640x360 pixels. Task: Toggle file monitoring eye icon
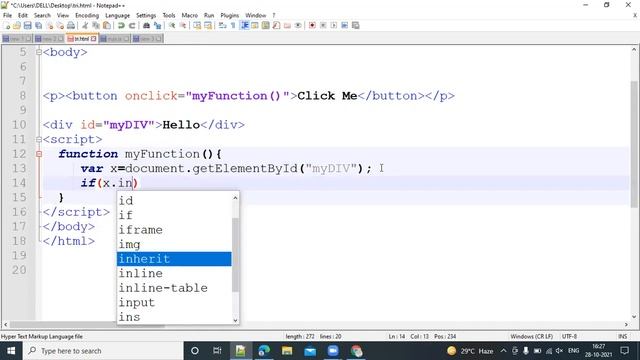298,25
